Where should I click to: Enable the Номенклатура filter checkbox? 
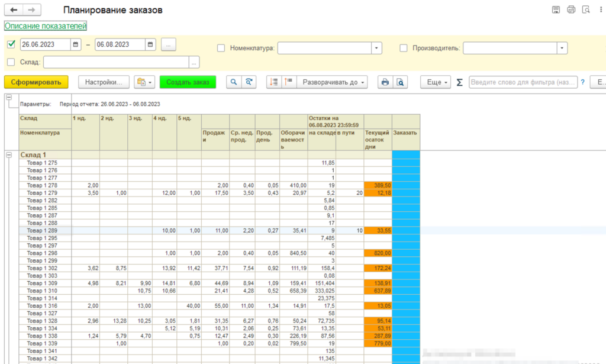pyautogui.click(x=221, y=48)
